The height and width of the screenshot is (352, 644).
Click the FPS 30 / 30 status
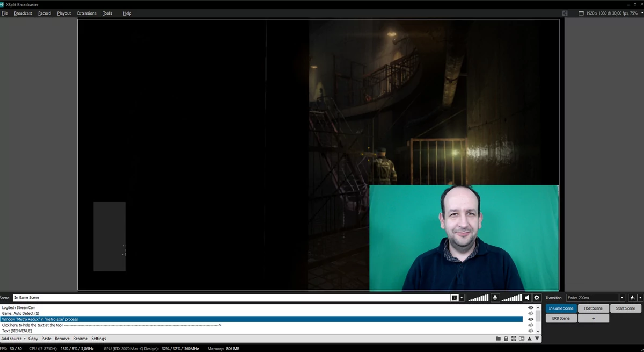pyautogui.click(x=11, y=349)
